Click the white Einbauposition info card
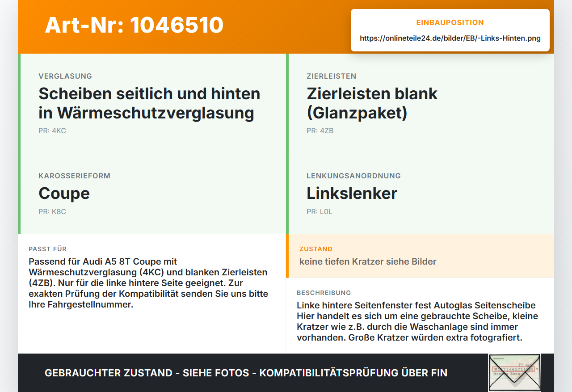Viewport: 572px width, 392px height. point(450,30)
